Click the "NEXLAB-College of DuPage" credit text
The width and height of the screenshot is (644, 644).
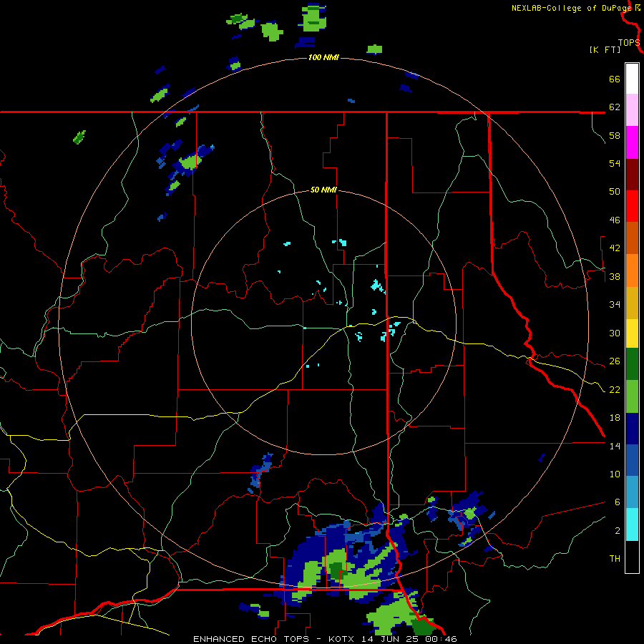[572, 8]
